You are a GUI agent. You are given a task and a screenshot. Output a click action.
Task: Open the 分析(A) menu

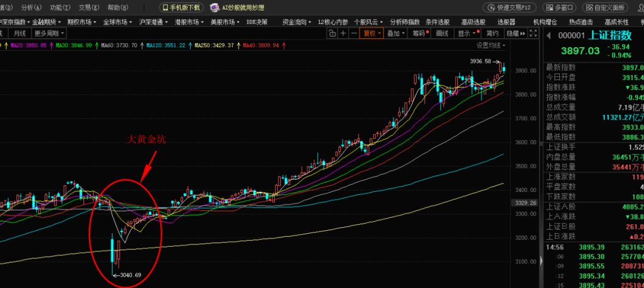31,8
